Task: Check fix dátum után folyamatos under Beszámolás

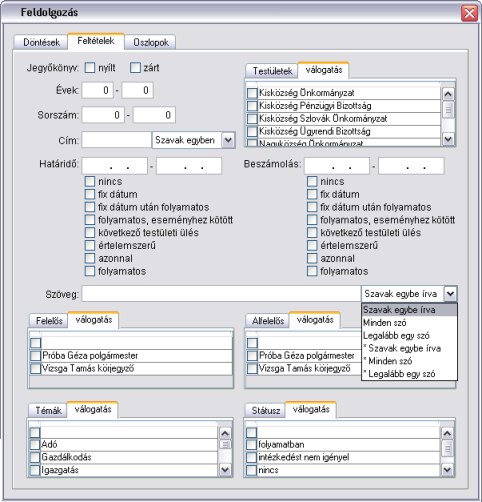Action: (x=312, y=207)
